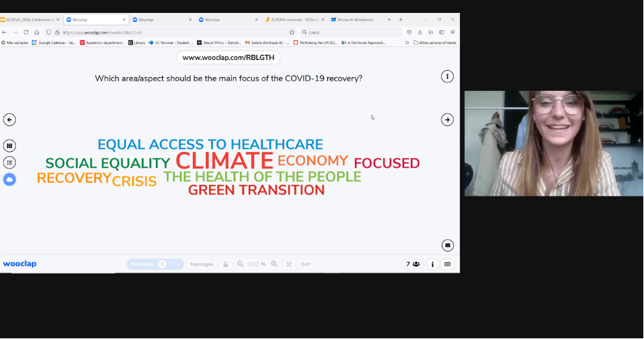Toggle the lock icon for voting
Image resolution: width=644 pixels, height=339 pixels.
click(226, 264)
